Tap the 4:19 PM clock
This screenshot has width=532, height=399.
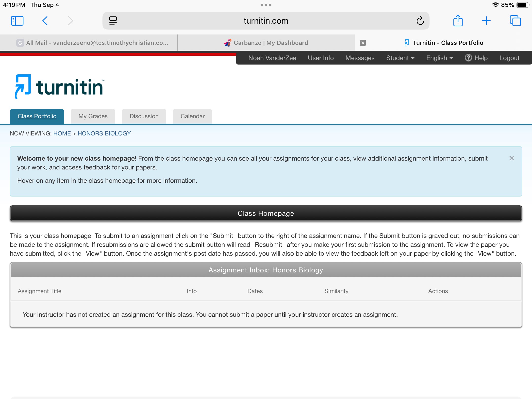(14, 5)
